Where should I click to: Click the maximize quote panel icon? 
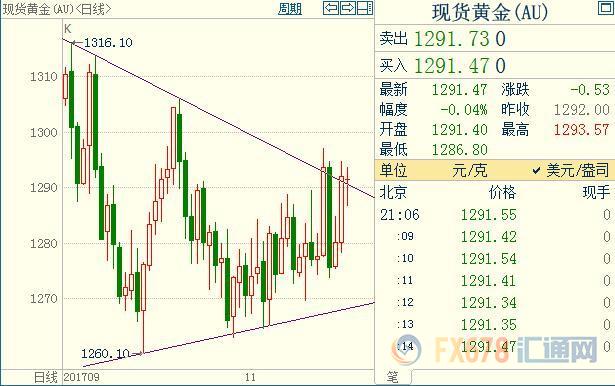click(606, 8)
